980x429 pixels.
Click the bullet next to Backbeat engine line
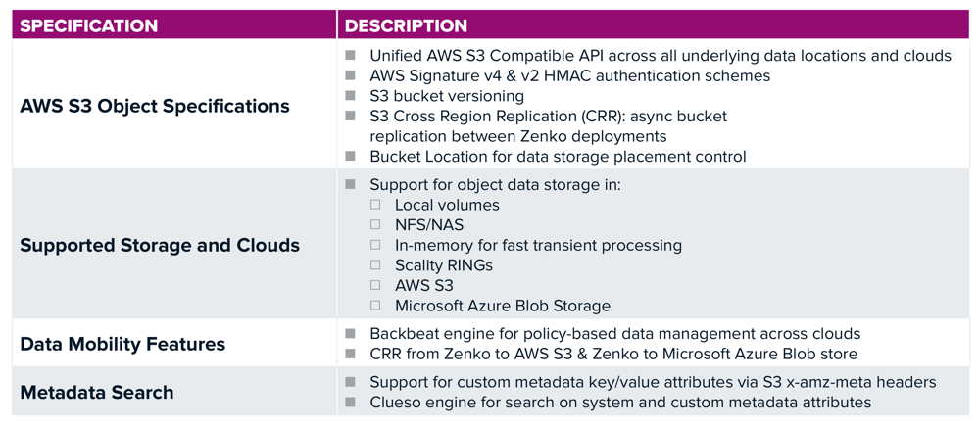[350, 333]
